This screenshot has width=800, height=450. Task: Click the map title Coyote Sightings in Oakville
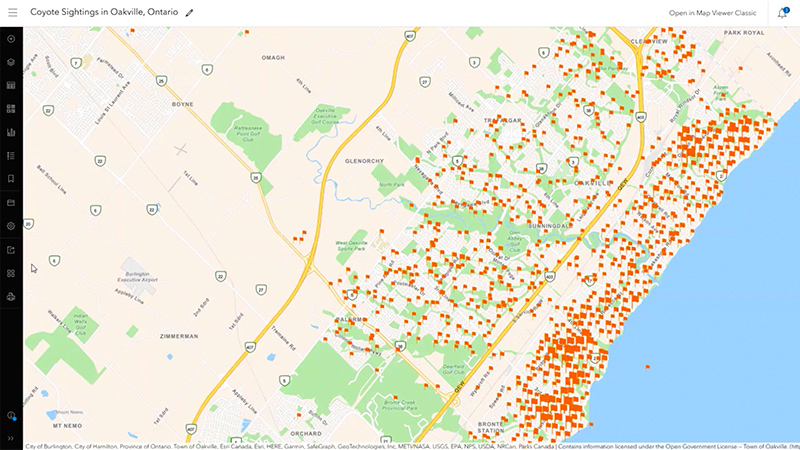click(x=104, y=12)
